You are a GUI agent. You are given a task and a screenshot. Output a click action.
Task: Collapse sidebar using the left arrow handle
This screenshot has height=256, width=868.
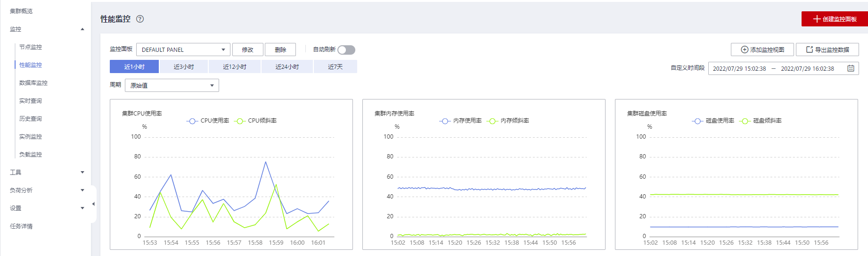click(x=93, y=204)
